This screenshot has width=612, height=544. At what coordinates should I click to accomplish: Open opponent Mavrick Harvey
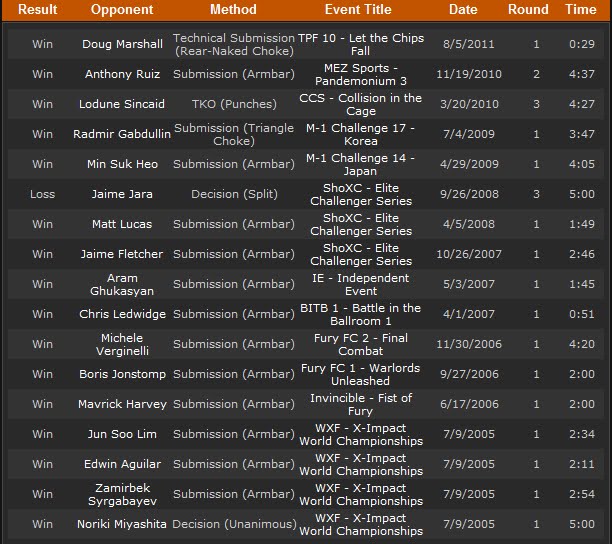122,404
